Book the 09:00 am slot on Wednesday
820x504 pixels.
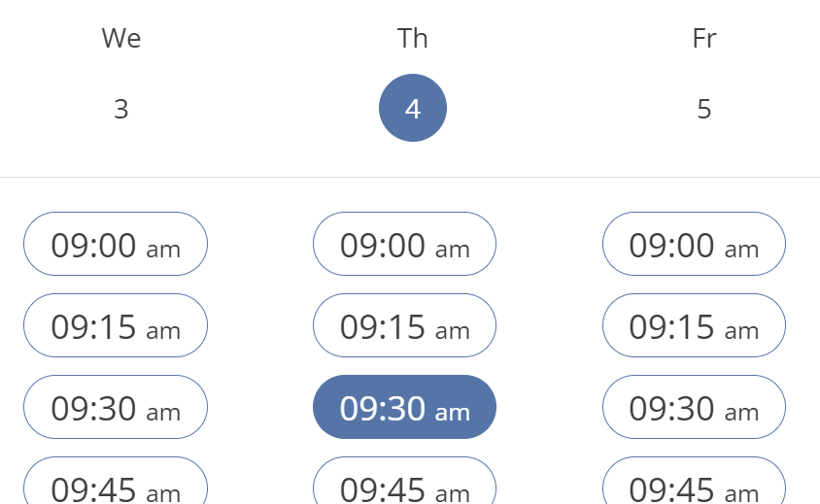tap(116, 245)
